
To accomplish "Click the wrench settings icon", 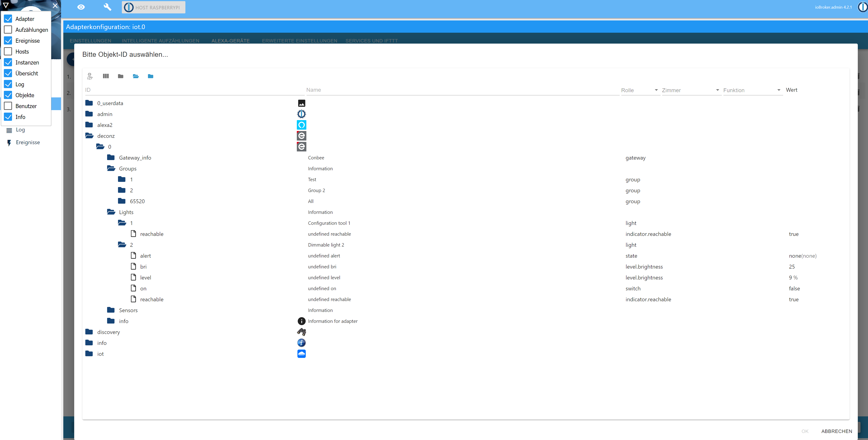I will coord(107,7).
